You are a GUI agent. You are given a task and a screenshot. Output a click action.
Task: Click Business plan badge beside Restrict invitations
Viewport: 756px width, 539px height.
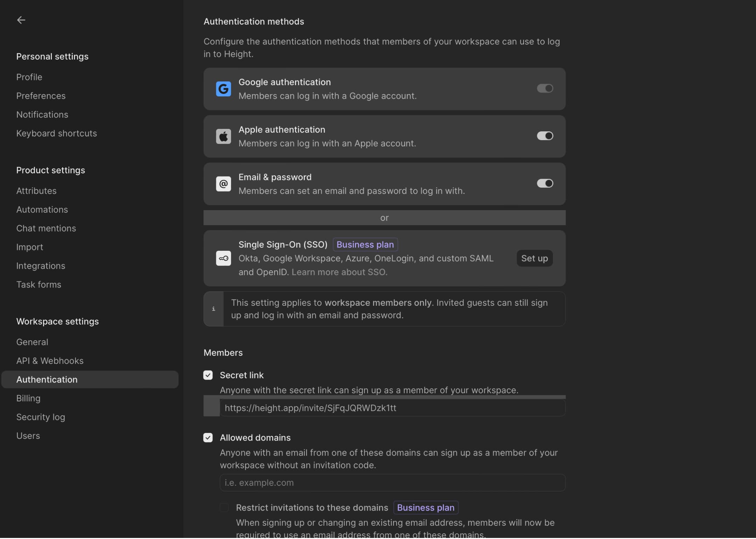click(x=426, y=508)
